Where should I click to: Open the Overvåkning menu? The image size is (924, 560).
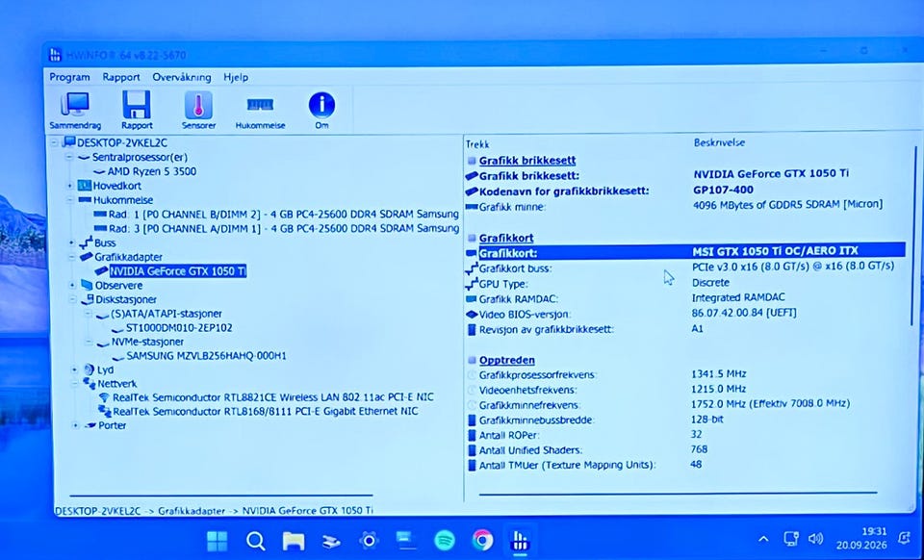click(x=182, y=77)
